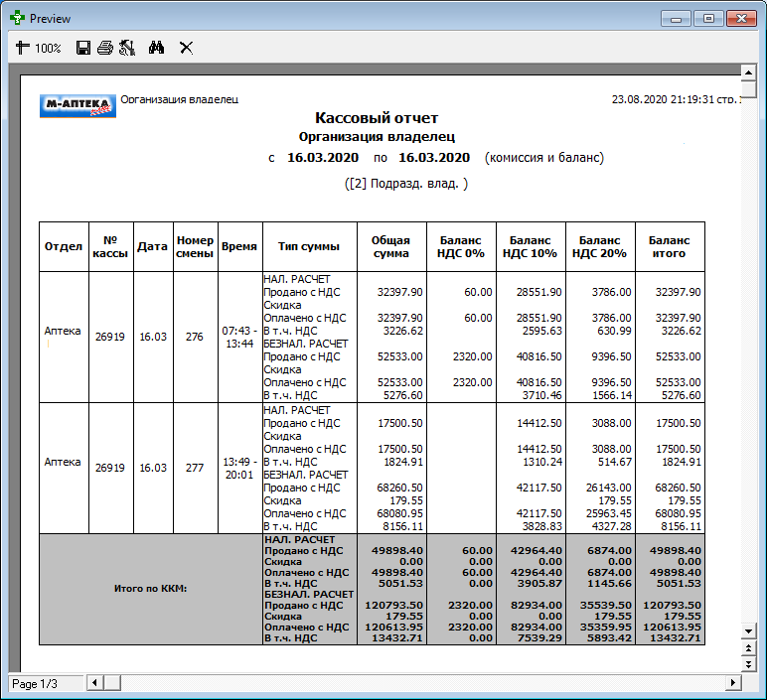The image size is (767, 700).
Task: Click the bold total '35539.50'
Action: pos(606,605)
